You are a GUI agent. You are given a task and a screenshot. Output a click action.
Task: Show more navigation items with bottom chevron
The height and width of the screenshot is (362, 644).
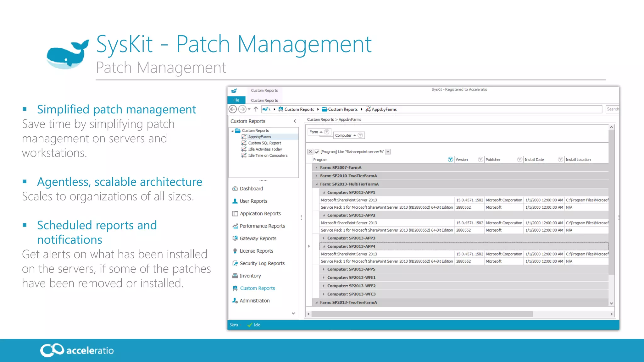pyautogui.click(x=293, y=313)
